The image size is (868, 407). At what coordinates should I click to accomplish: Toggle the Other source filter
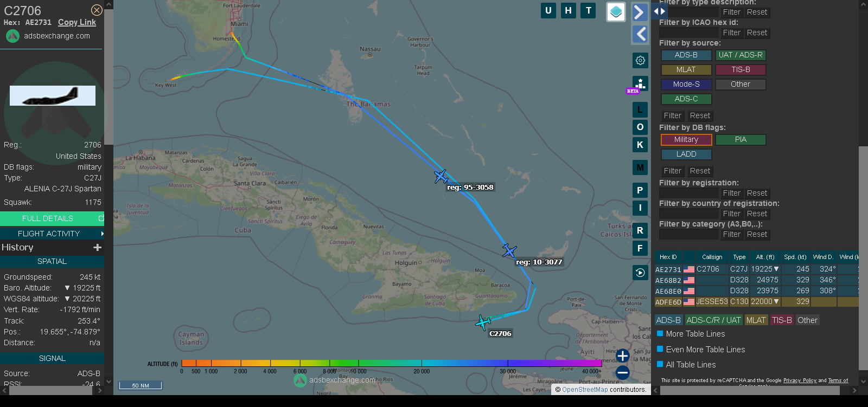741,85
